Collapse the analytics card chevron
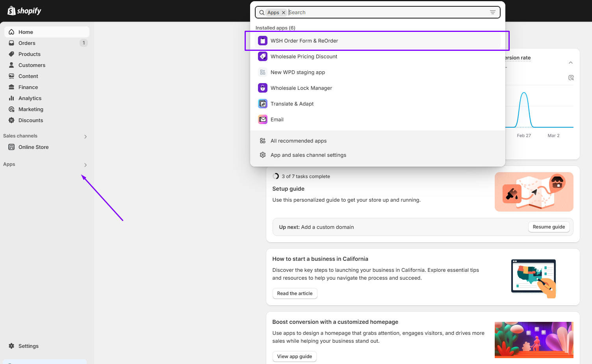 (571, 63)
